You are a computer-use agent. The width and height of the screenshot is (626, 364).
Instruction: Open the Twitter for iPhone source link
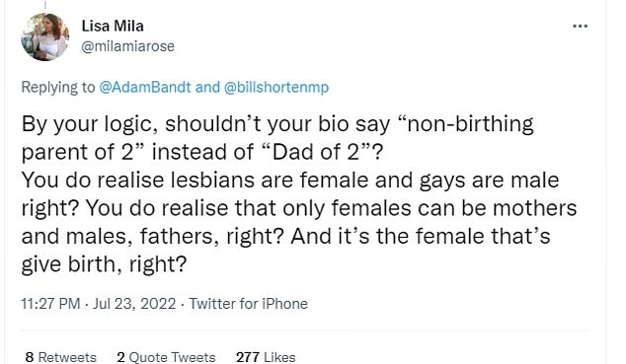tap(248, 304)
